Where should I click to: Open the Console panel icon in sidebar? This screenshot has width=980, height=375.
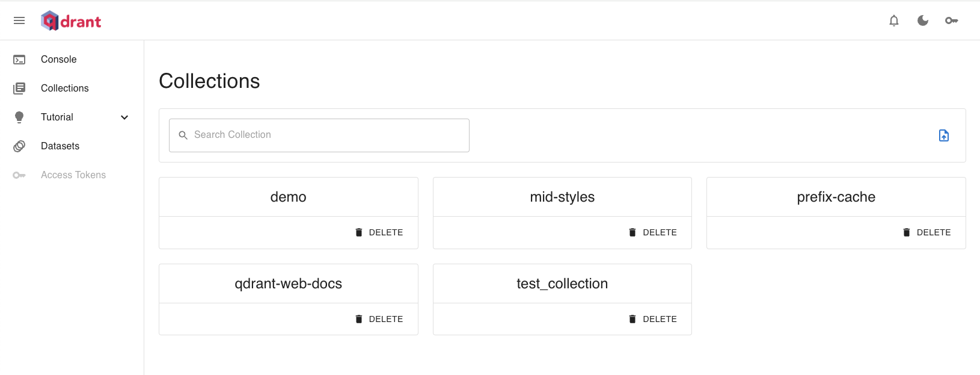(19, 59)
